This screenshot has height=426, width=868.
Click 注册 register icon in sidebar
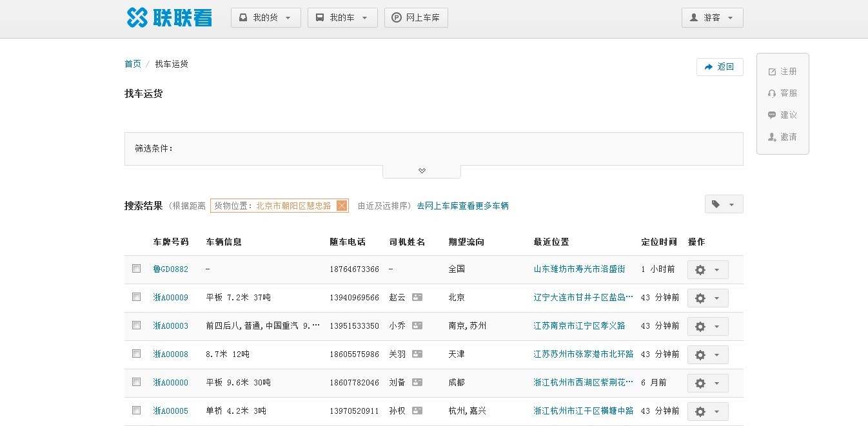772,72
